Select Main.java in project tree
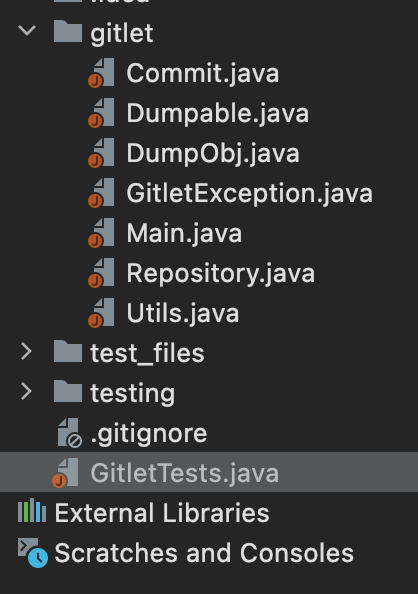418x594 pixels. (184, 234)
